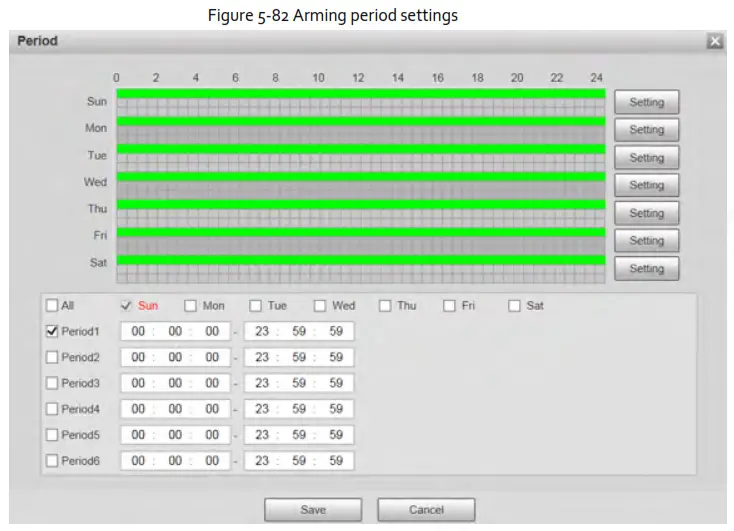Check the Mon checkbox
Image resolution: width=734 pixels, height=531 pixels.
tap(191, 306)
